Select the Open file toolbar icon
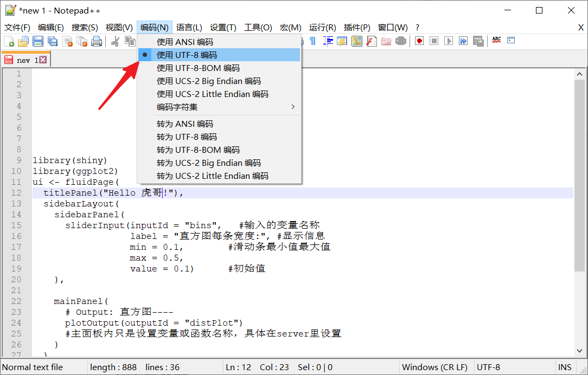The image size is (588, 375). (x=24, y=40)
